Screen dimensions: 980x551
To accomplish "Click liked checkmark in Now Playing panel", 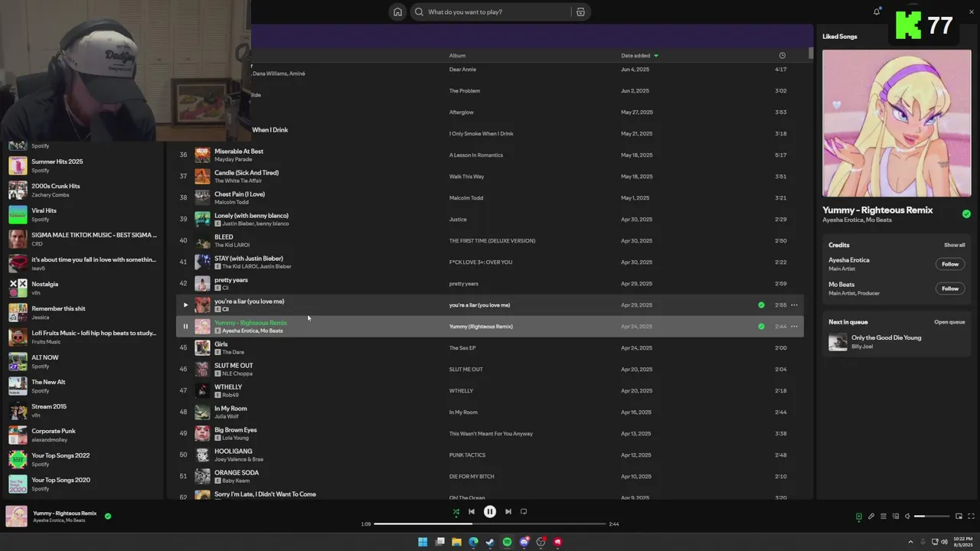I will pyautogui.click(x=966, y=214).
